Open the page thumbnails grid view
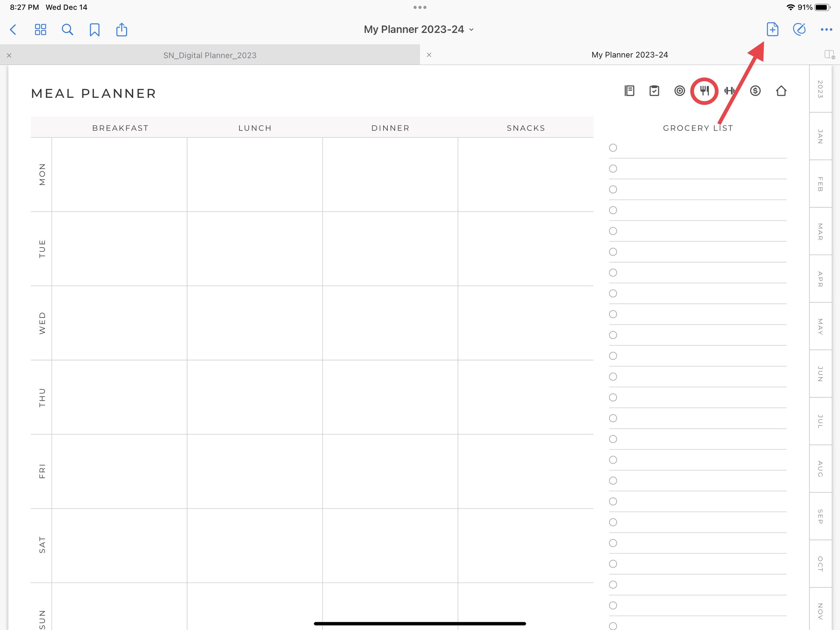The height and width of the screenshot is (630, 840). tap(40, 30)
